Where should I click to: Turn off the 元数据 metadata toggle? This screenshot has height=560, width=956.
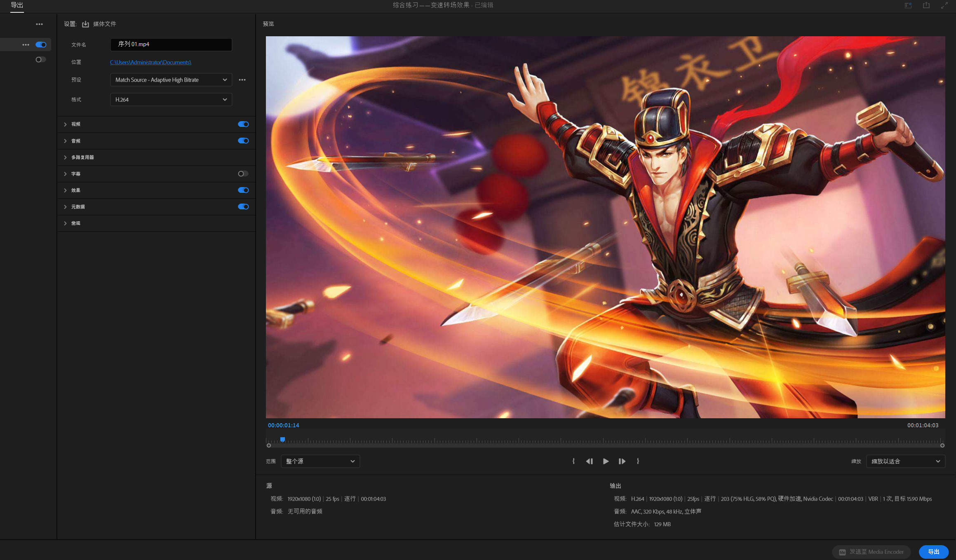243,206
